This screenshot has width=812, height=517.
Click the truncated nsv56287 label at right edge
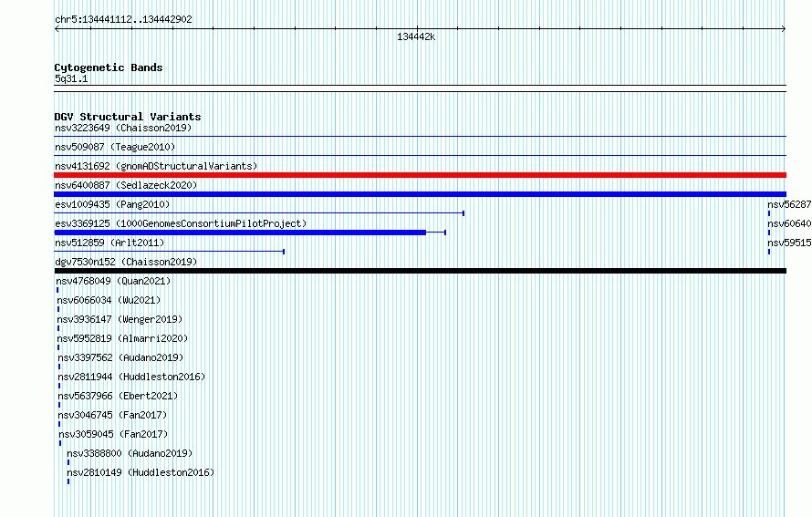tap(789, 204)
